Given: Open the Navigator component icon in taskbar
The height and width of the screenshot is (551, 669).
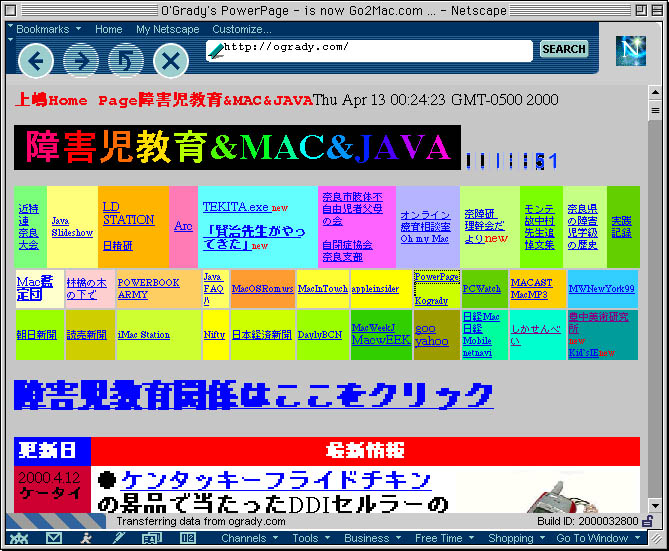Looking at the screenshot, I should (x=19, y=538).
